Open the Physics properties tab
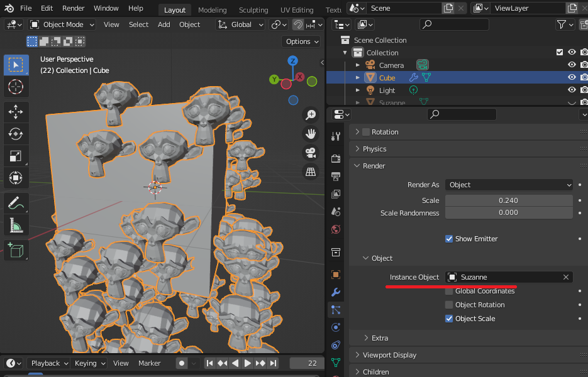This screenshot has width=588, height=377. [x=336, y=327]
